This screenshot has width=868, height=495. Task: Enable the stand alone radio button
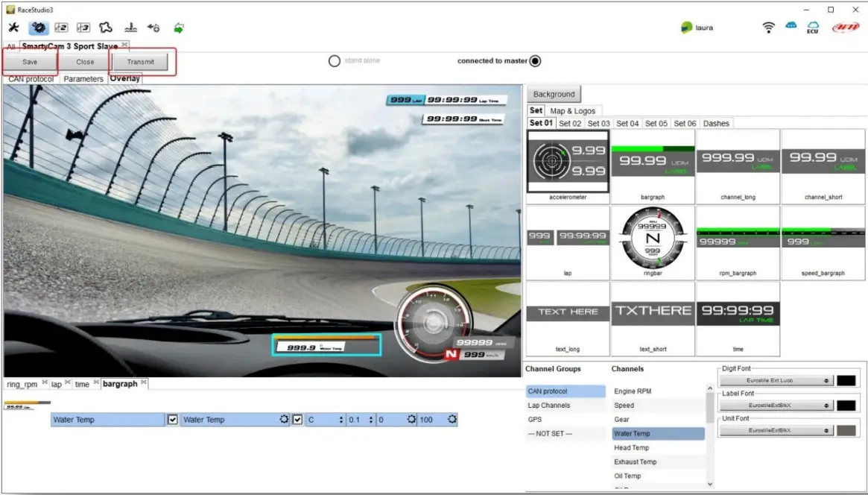(335, 61)
